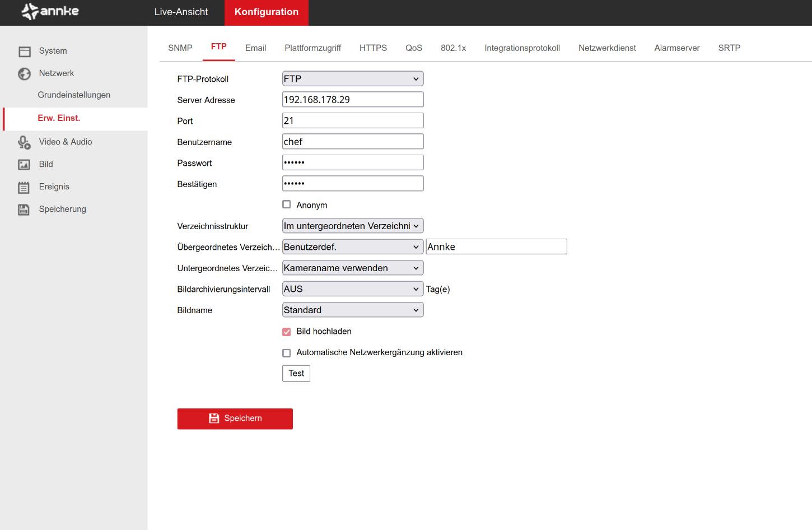Click the Netzwerk globe icon
This screenshot has height=530, width=812.
(x=24, y=74)
